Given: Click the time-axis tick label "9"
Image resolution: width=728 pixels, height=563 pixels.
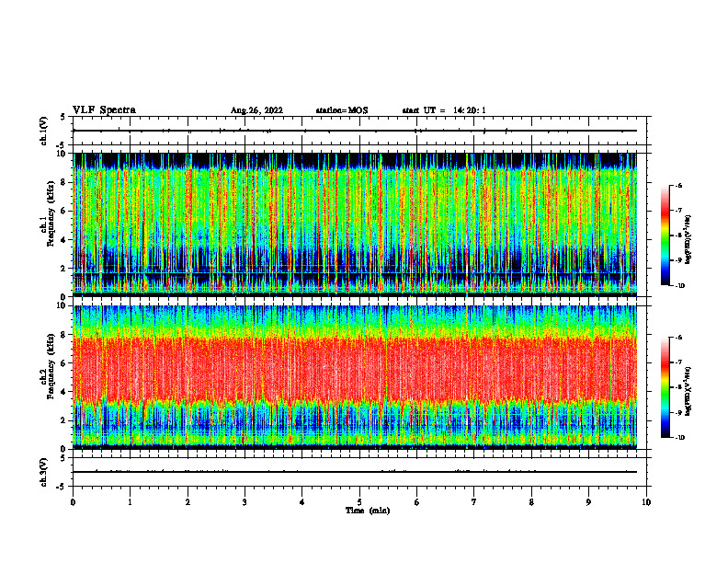Looking at the screenshot, I should (588, 502).
